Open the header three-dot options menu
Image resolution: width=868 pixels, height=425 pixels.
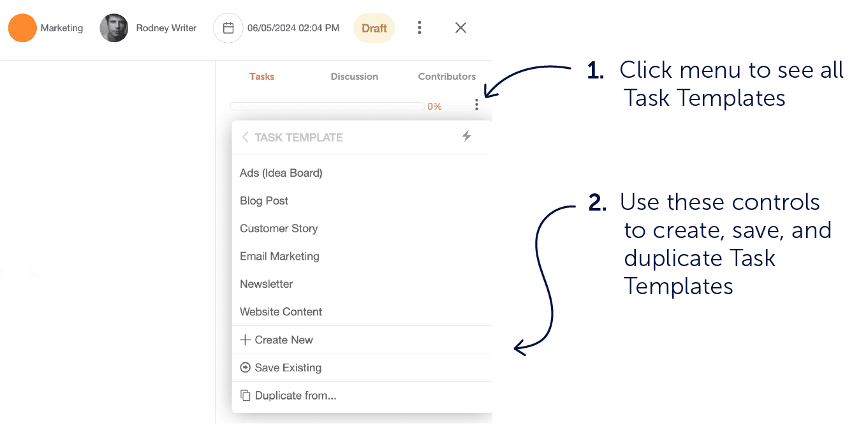(x=419, y=27)
